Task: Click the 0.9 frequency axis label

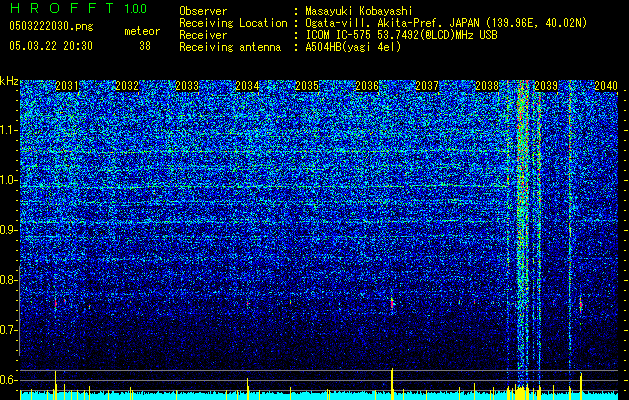Action: point(9,230)
